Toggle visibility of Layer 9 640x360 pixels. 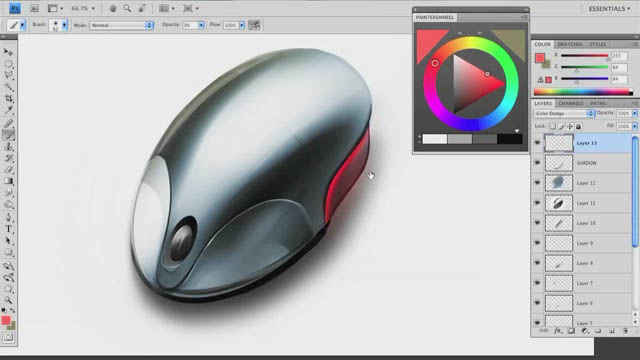(x=537, y=243)
